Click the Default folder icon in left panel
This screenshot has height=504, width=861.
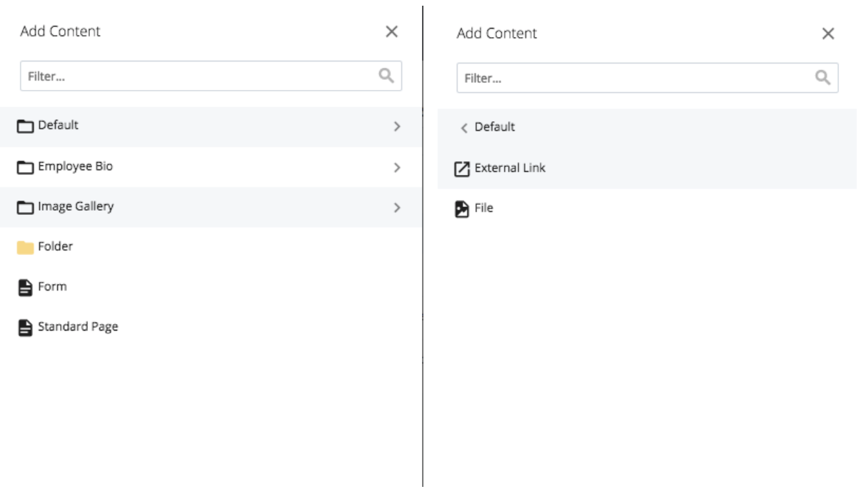coord(26,127)
